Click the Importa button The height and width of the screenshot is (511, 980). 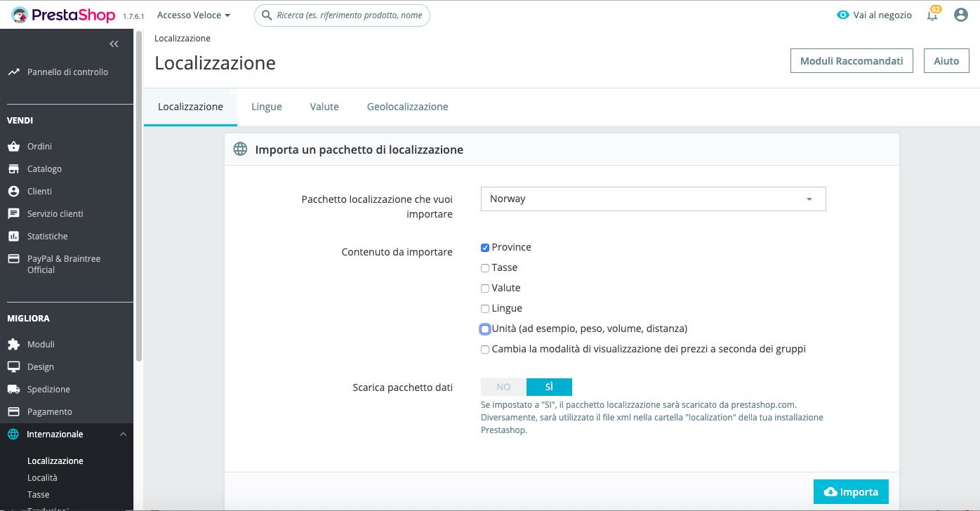point(851,492)
